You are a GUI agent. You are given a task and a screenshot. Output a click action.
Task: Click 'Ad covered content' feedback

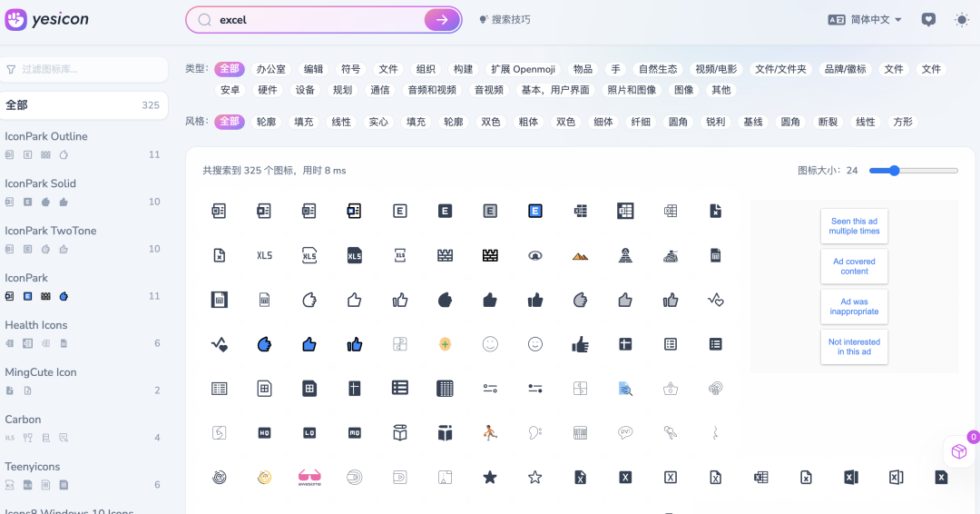tap(855, 266)
